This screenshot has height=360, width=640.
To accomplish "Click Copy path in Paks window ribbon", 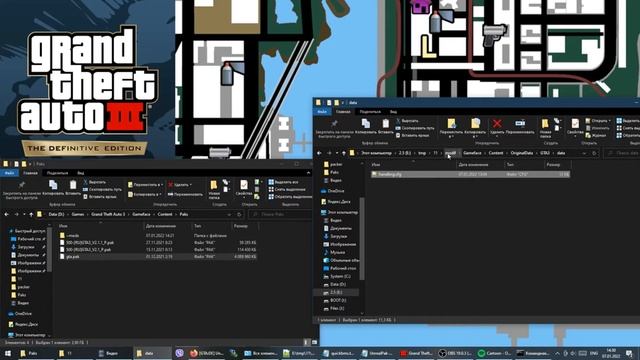I will click(x=102, y=189).
